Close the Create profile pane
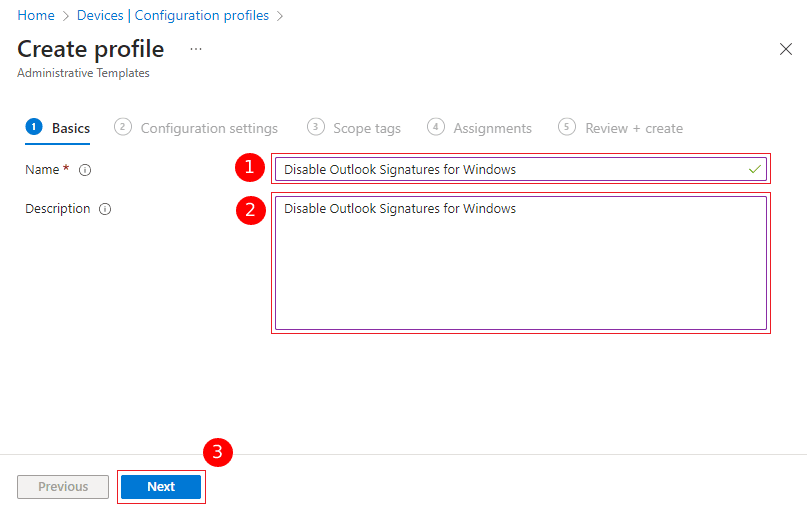 785,49
